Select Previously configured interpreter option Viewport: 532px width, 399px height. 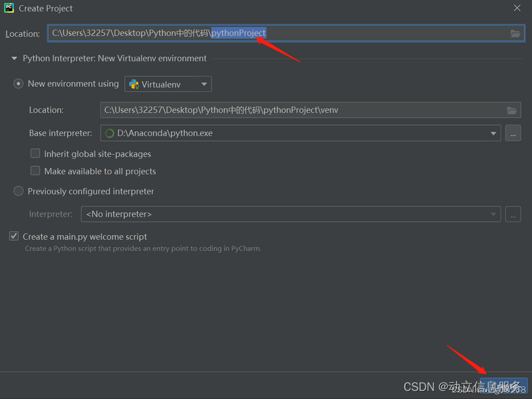tap(19, 191)
